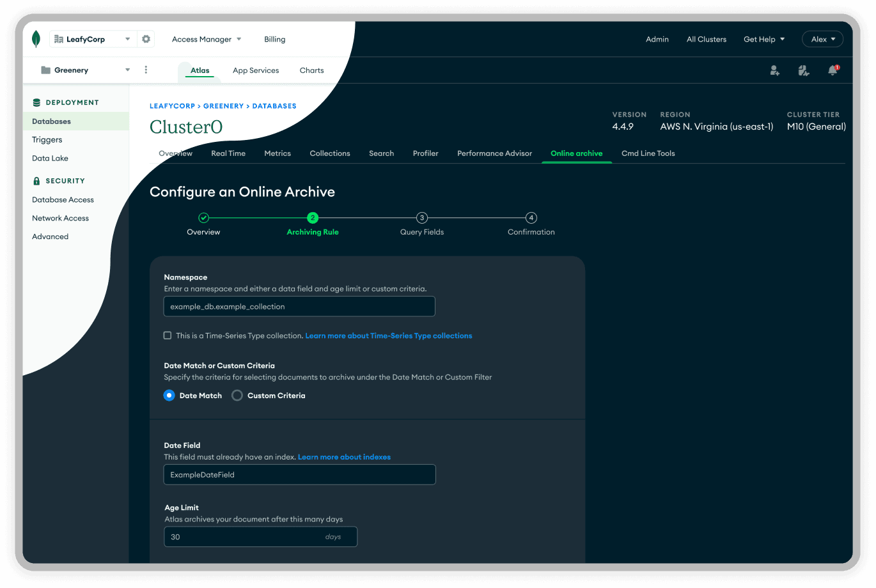The width and height of the screenshot is (876, 588).
Task: Follow the Learn more about indexes link
Action: click(344, 456)
